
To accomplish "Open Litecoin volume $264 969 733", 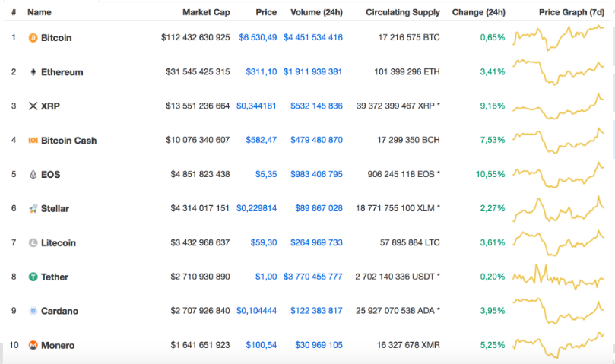I will (x=316, y=243).
